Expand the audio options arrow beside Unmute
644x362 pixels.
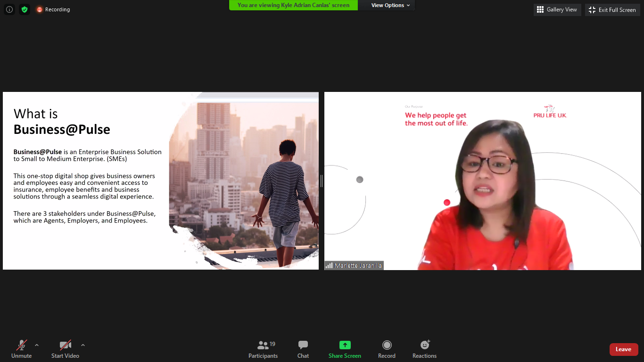click(x=37, y=345)
